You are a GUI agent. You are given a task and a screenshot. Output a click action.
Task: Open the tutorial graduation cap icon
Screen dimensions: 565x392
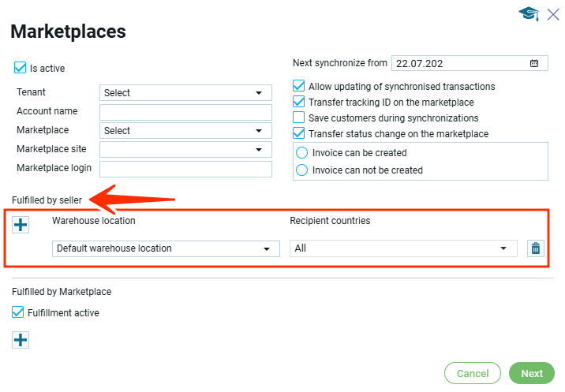pyautogui.click(x=528, y=13)
